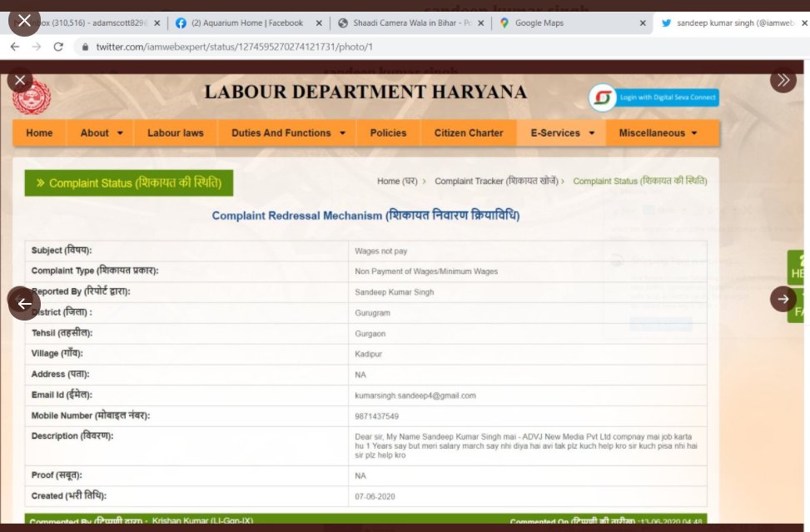Select the 'Gurgaon' tehsil value
This screenshot has height=532, width=810.
(x=370, y=333)
